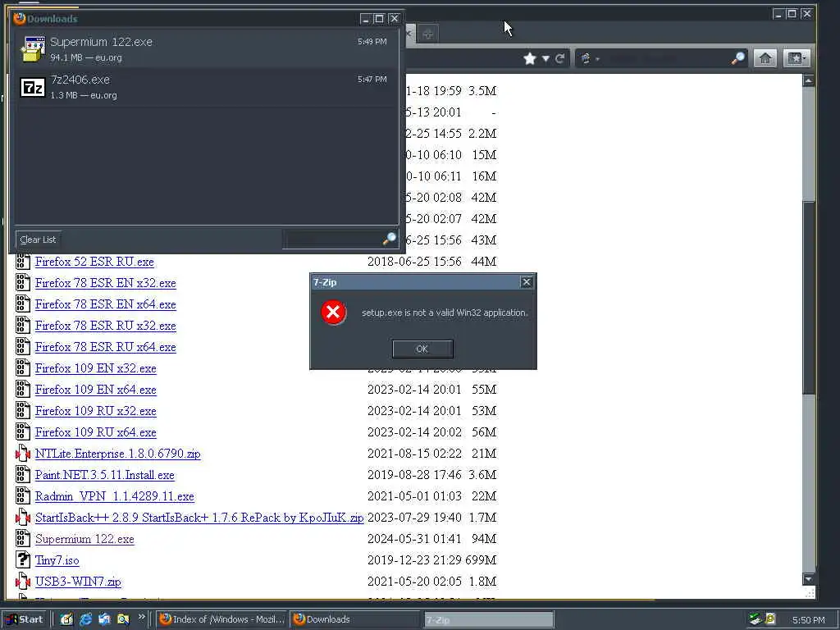Screen dimensions: 840x630
Task: Close the 7-Zip error dialog
Action: click(526, 282)
